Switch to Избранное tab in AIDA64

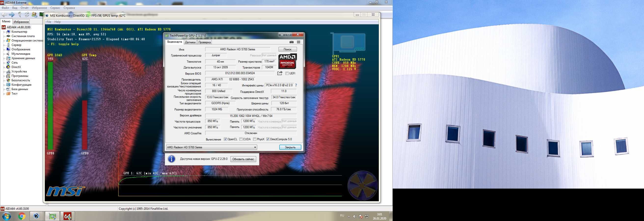(x=21, y=22)
